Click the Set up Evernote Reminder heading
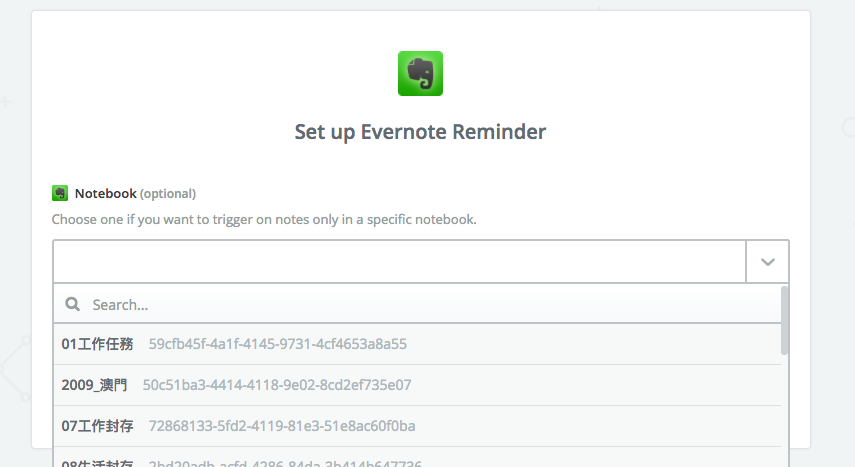This screenshot has width=855, height=467. click(420, 132)
